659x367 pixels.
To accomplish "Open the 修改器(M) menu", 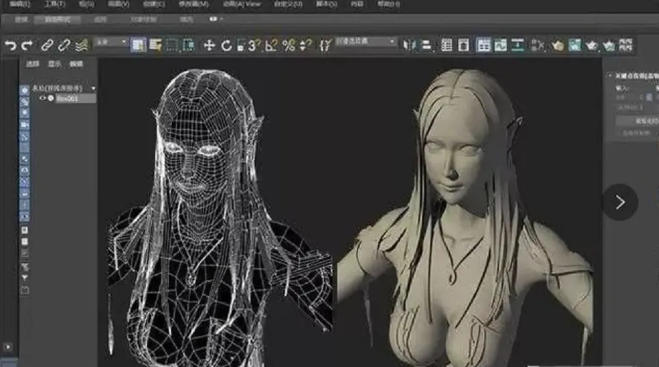I will coord(194,4).
